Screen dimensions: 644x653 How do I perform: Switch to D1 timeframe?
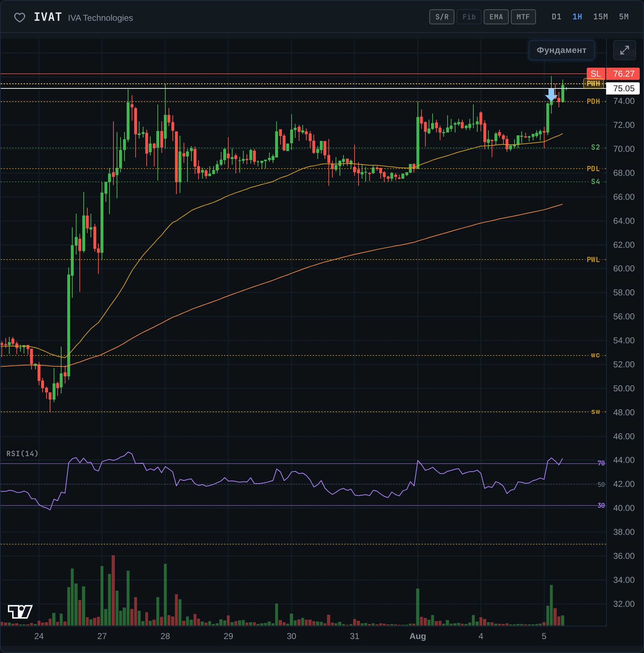tap(556, 17)
